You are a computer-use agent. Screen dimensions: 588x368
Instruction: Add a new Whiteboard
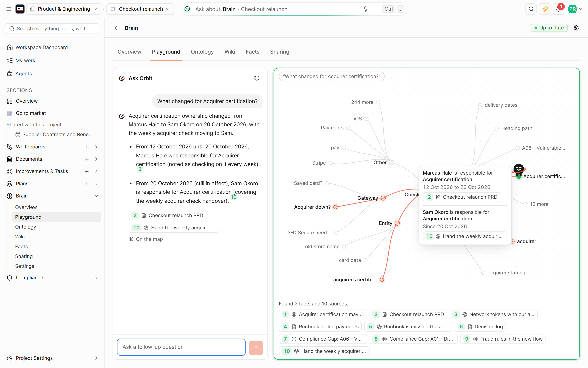pos(87,147)
